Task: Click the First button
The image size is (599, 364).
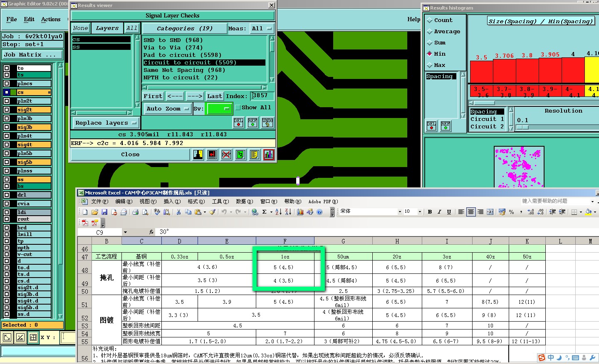Action: click(x=153, y=96)
